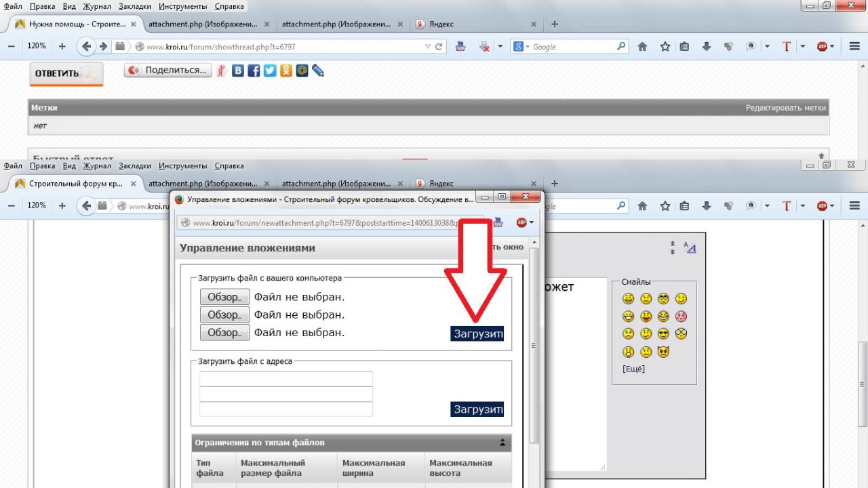Click the ОТВЕТИТЬ button

coord(66,74)
